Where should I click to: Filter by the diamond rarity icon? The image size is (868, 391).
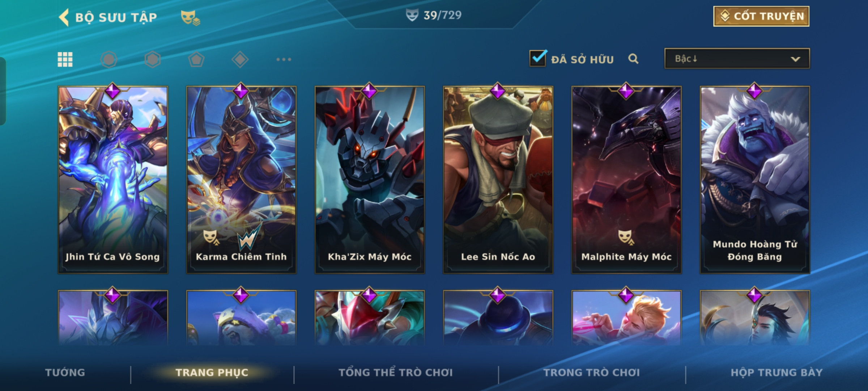tap(240, 59)
